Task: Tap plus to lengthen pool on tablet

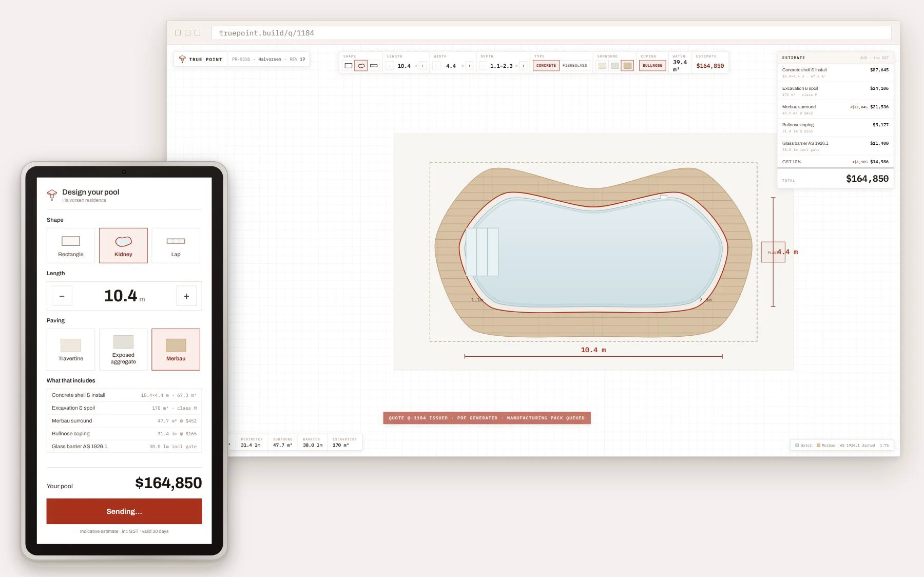Action: click(186, 296)
